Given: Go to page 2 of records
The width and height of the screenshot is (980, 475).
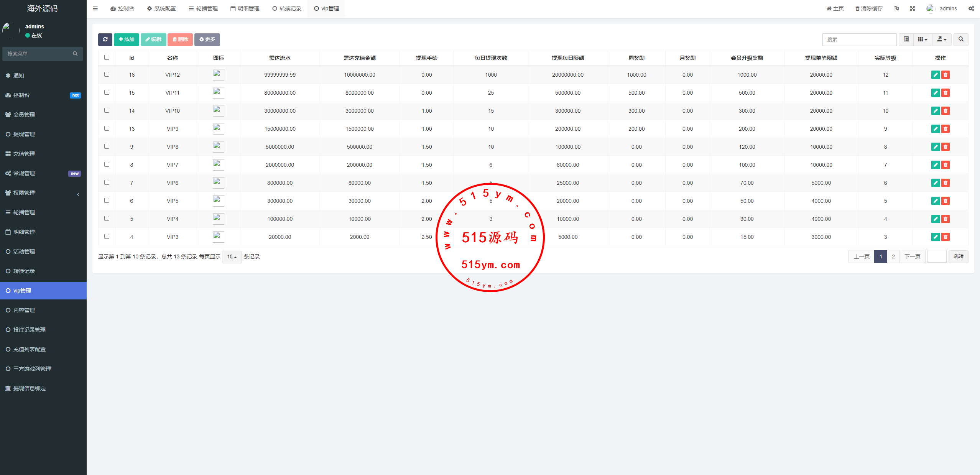Looking at the screenshot, I should [x=893, y=256].
